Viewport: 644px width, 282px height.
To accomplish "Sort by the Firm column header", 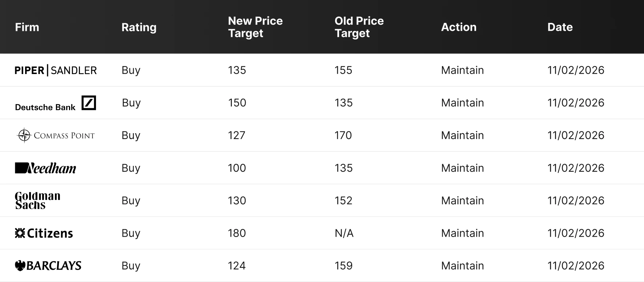I will pyautogui.click(x=27, y=27).
